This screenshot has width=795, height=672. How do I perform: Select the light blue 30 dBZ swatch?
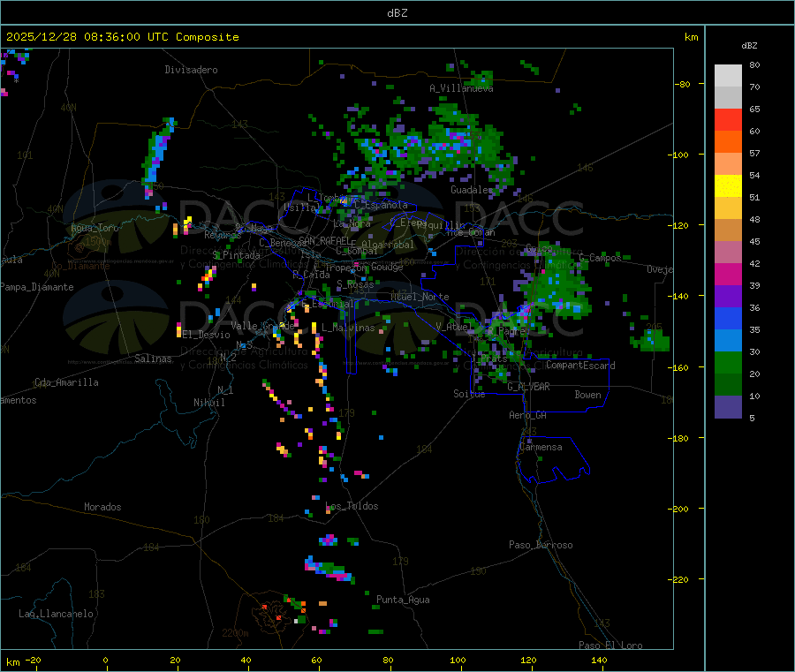[x=728, y=341]
